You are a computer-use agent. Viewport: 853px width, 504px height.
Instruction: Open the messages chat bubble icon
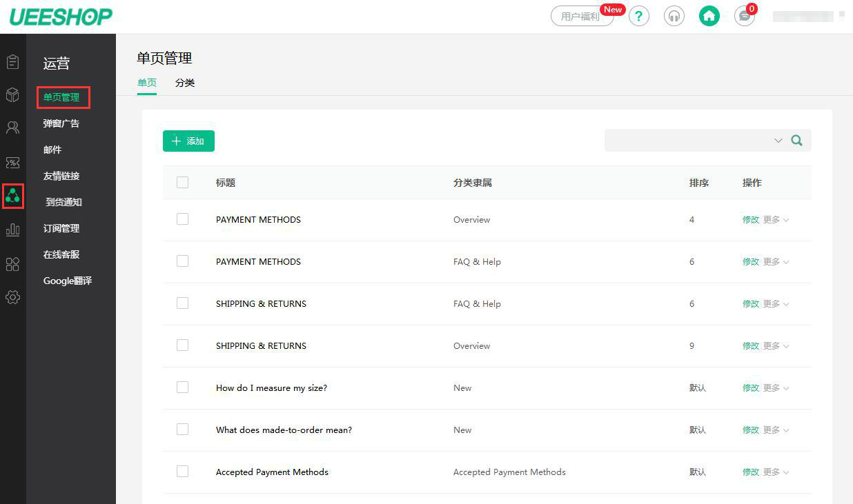pos(745,16)
